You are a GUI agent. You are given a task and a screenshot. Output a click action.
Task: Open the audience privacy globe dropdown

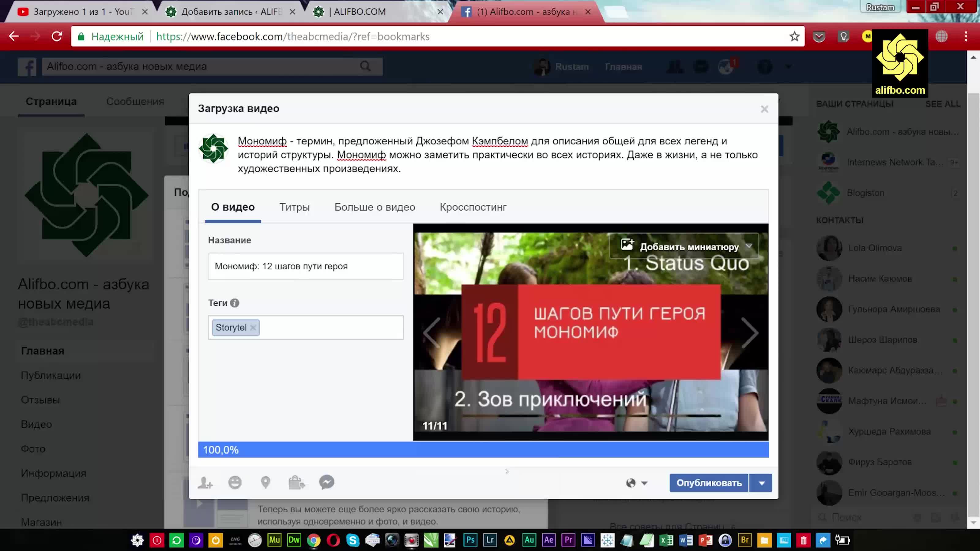(x=636, y=483)
